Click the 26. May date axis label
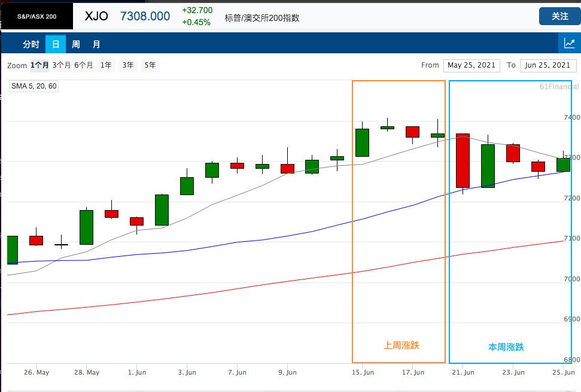This screenshot has height=392, width=581. click(36, 372)
